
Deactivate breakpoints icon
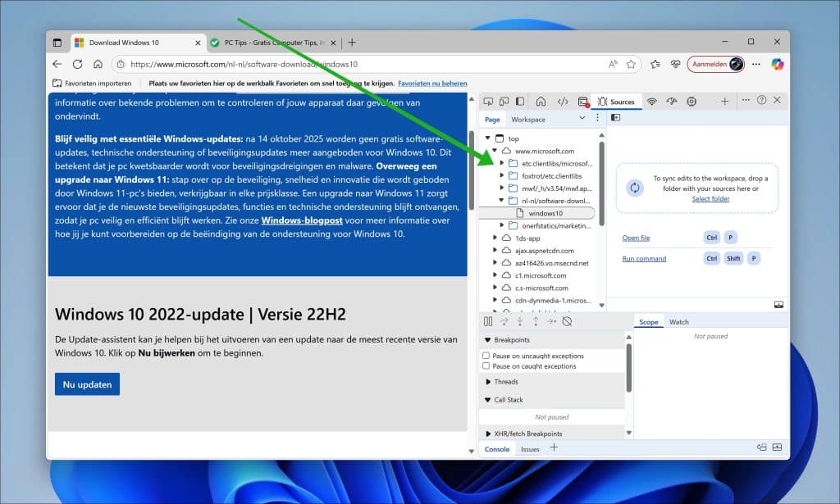(568, 321)
